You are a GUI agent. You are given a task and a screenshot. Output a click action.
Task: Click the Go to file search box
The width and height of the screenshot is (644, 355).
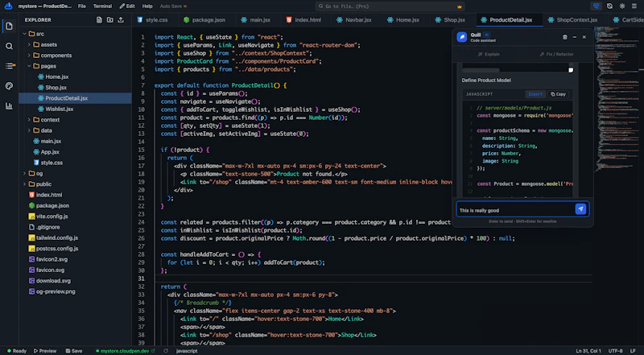point(390,6)
